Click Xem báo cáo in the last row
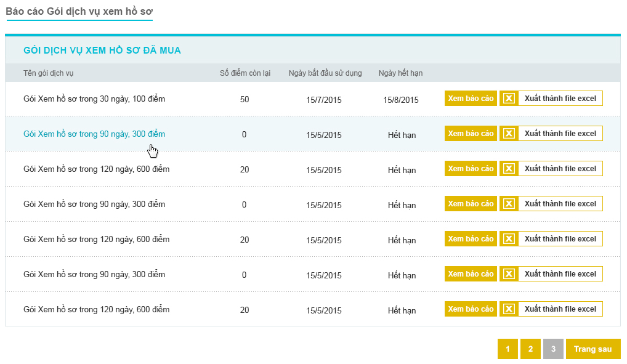This screenshot has width=627, height=364. 471,309
